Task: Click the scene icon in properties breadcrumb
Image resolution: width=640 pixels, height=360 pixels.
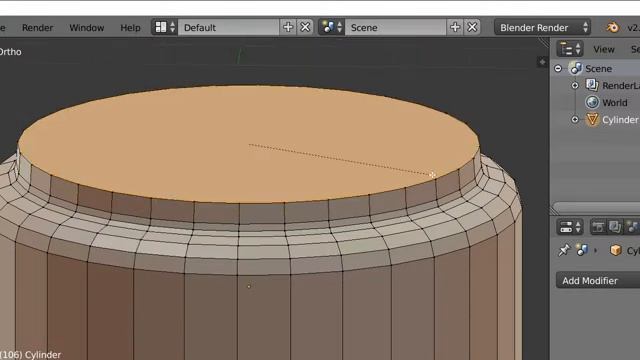Action: (582, 250)
